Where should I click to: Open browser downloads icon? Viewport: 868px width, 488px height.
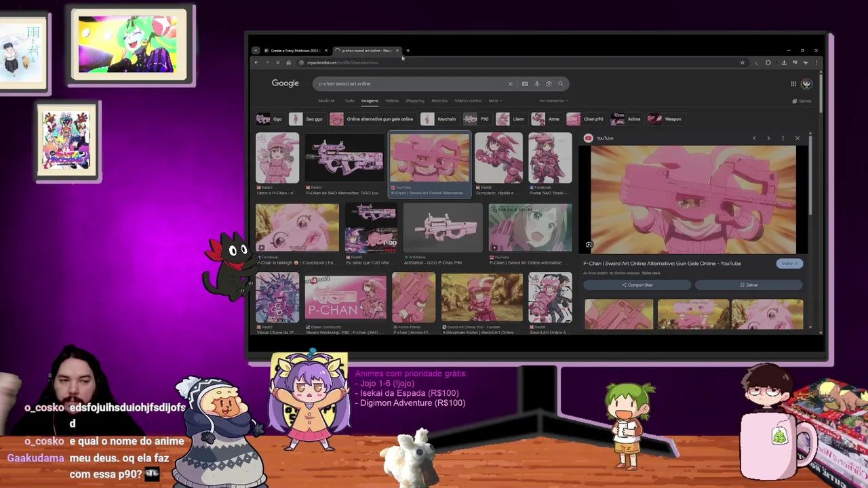tap(784, 62)
